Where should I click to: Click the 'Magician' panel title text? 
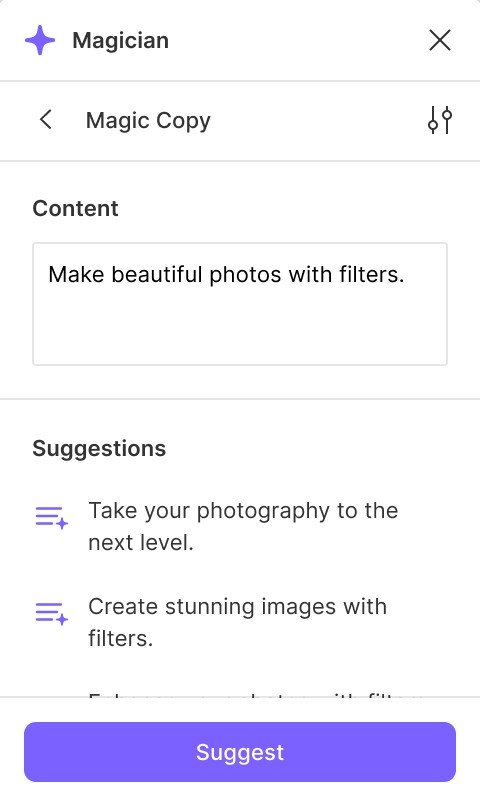(x=120, y=40)
